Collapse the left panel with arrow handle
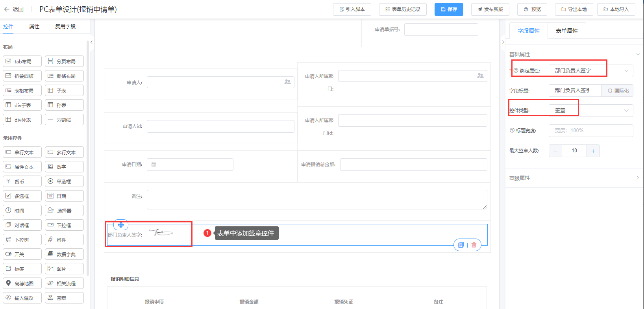 [91, 43]
